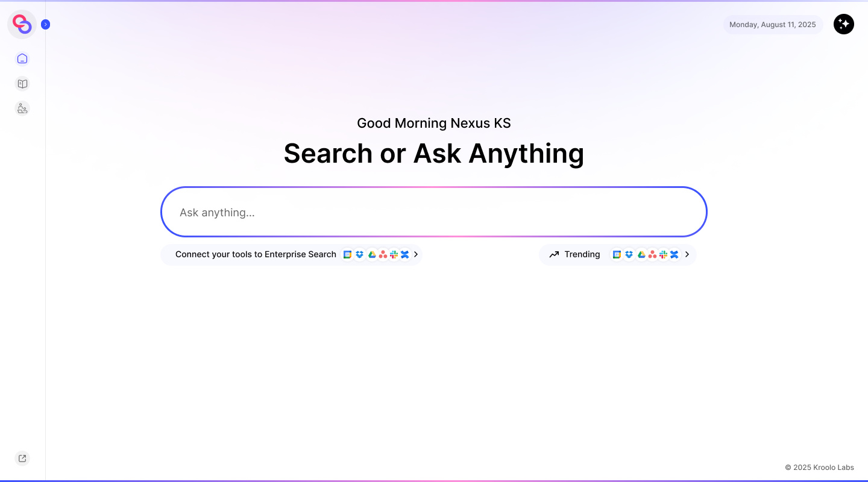
Task: Click Asana icon in the Trending pill
Action: (652, 255)
